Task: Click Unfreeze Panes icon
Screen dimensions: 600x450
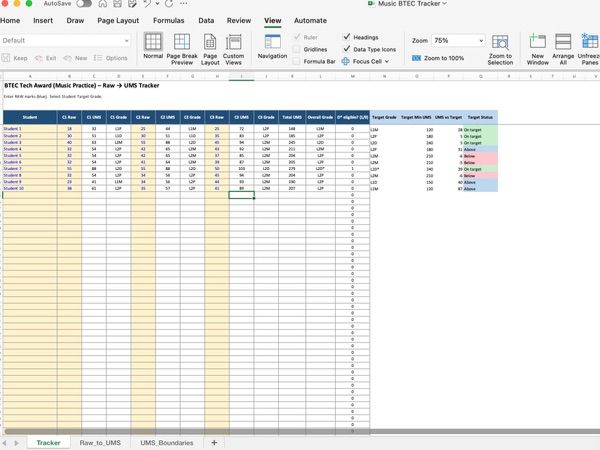Action: [x=590, y=41]
